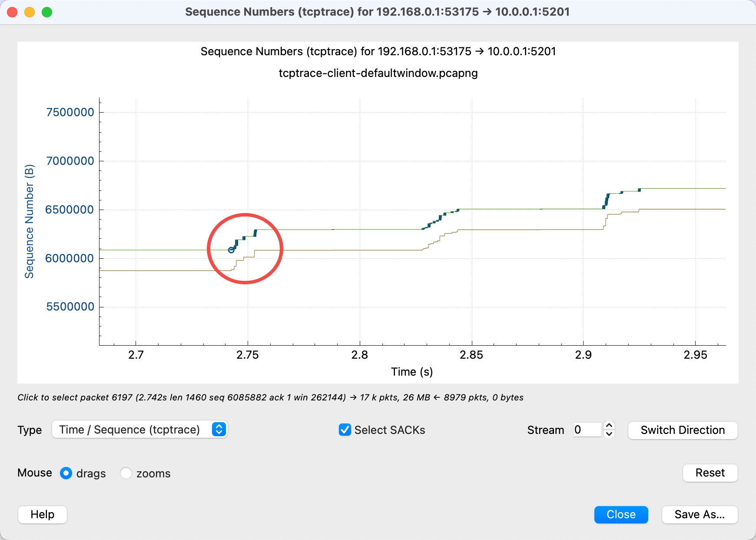Click the Stream number input field
Viewport: 756px width, 540px height.
(x=587, y=430)
